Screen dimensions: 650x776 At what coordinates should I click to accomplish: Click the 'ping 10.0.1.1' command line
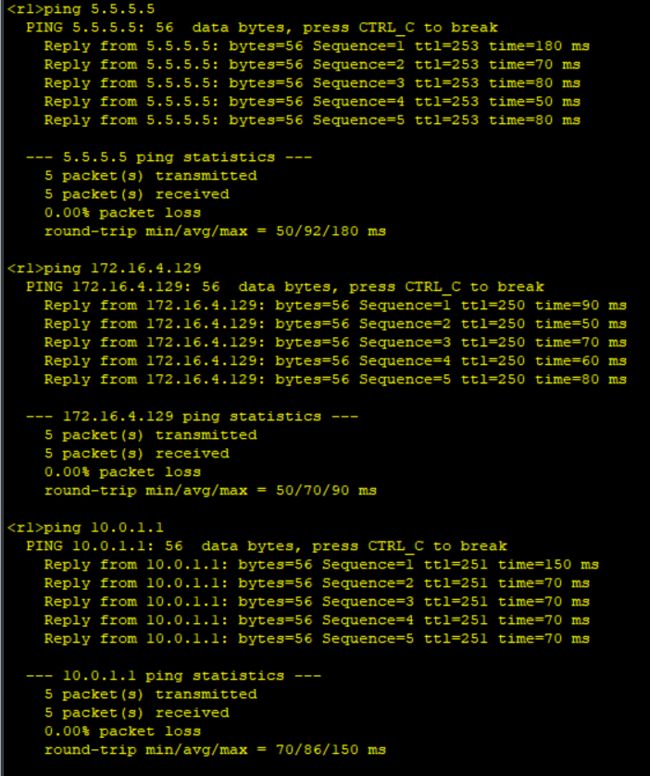click(x=85, y=528)
